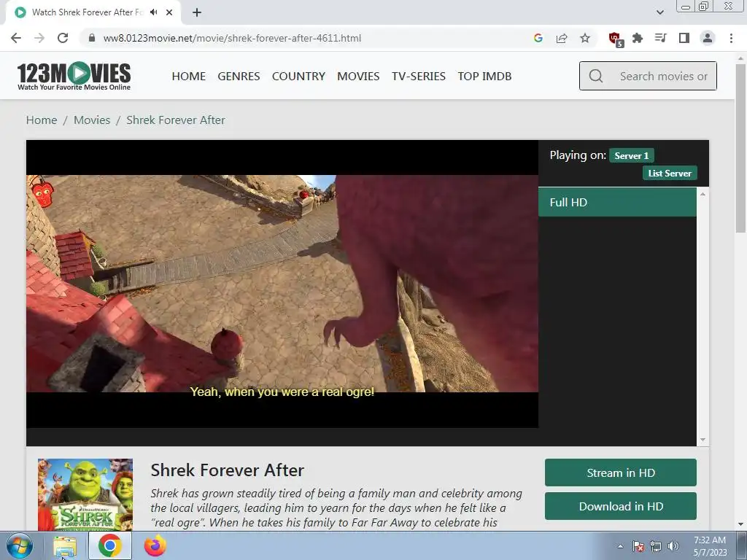747x560 pixels.
Task: Open the extensions puzzle icon
Action: [638, 38]
